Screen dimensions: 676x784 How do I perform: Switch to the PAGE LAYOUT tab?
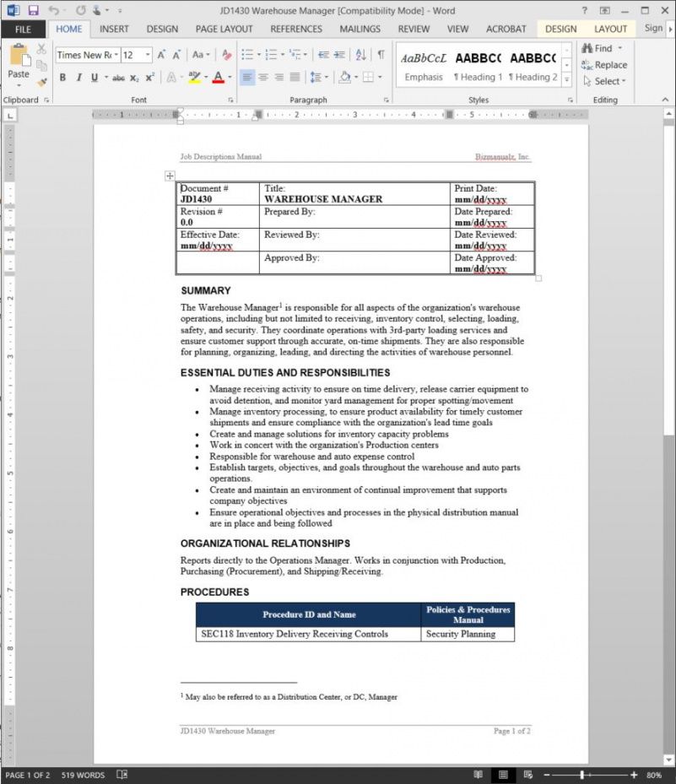(x=224, y=29)
